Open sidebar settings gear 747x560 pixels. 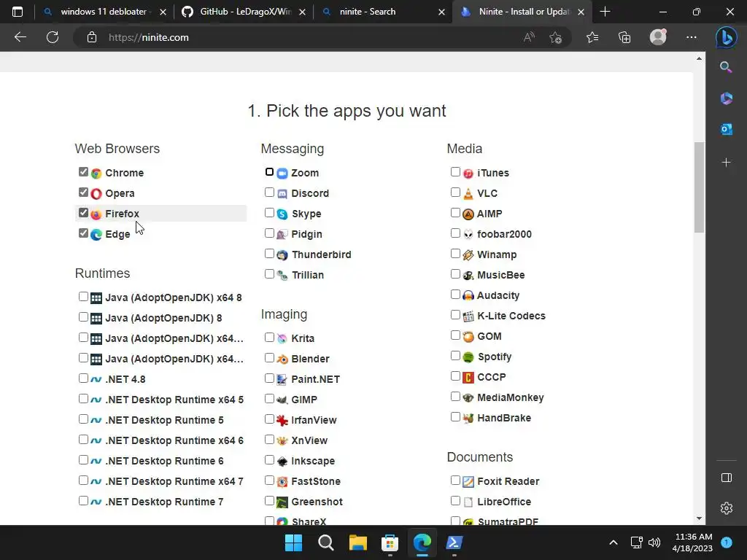(726, 508)
